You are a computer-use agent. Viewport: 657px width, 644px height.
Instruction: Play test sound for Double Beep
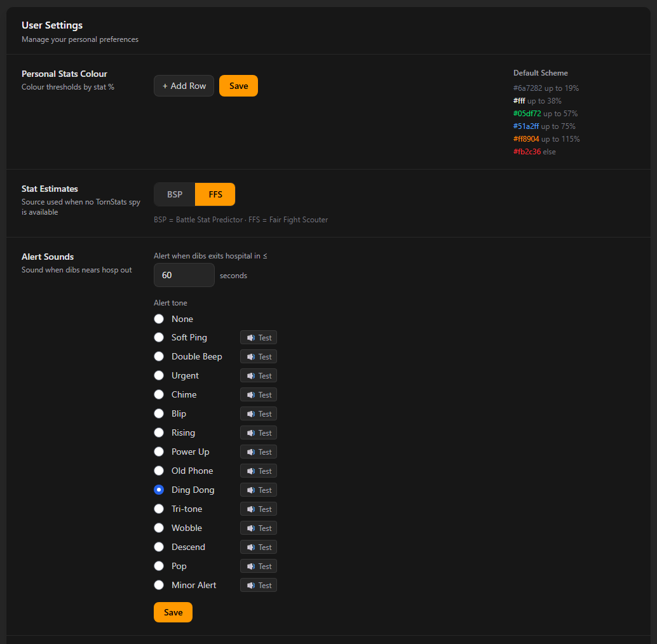tap(259, 357)
